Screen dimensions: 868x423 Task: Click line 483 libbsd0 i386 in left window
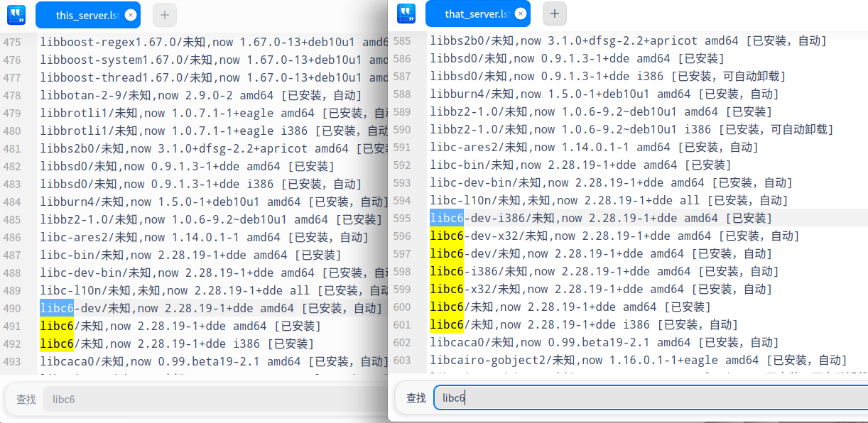tap(201, 184)
